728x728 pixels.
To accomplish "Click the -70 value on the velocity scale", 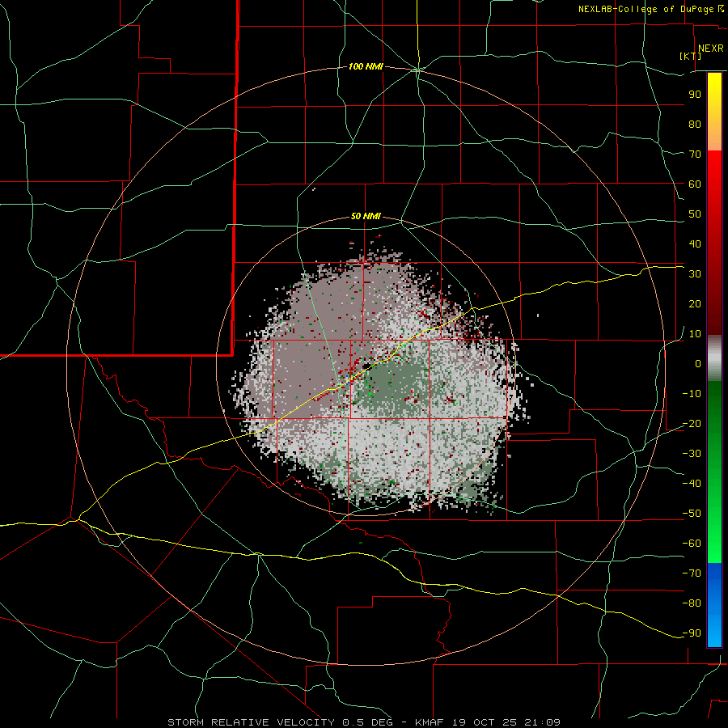I will click(692, 574).
